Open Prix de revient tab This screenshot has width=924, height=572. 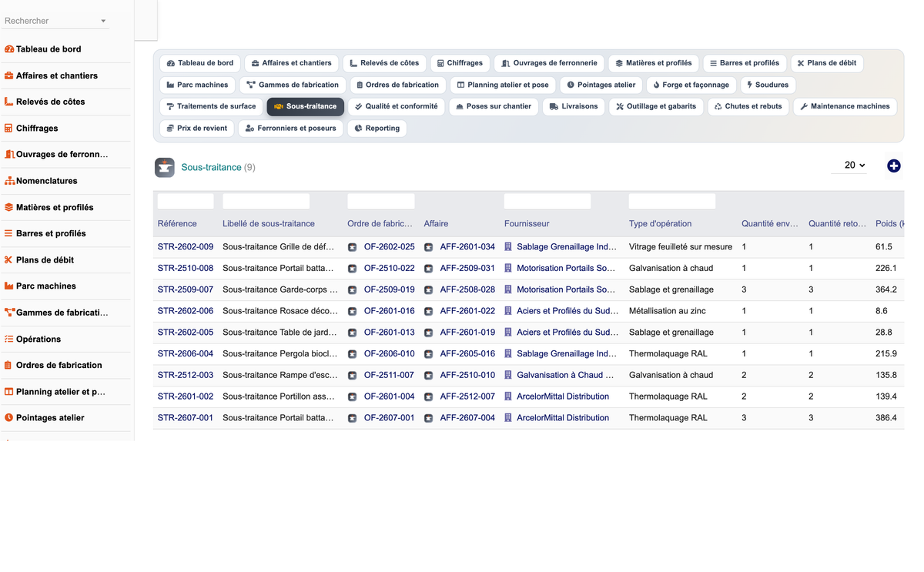point(197,128)
